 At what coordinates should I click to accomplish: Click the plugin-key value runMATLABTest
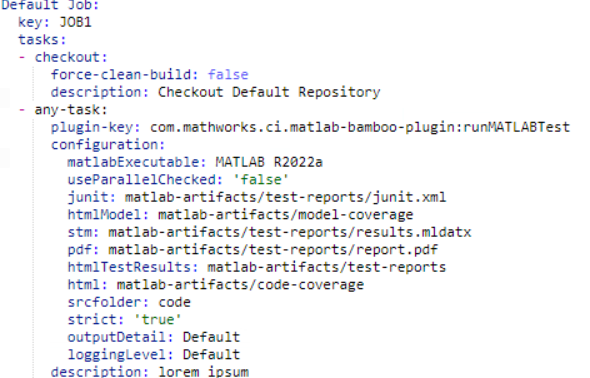click(x=360, y=127)
